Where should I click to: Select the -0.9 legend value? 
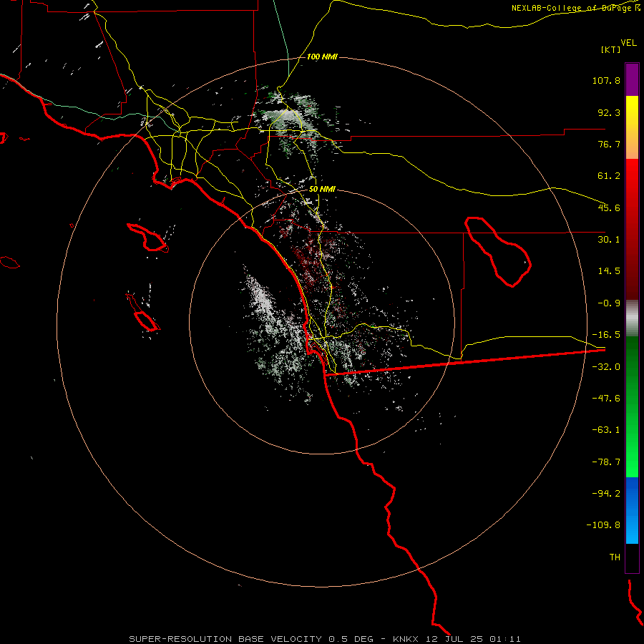click(609, 303)
